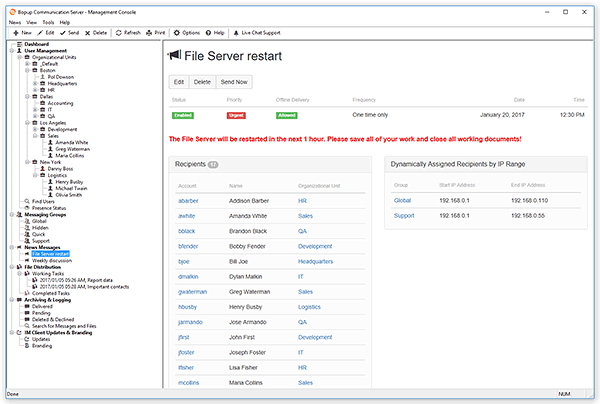Expand the _Default organizational unit
Screen dimensions: 600x404
(x=27, y=64)
